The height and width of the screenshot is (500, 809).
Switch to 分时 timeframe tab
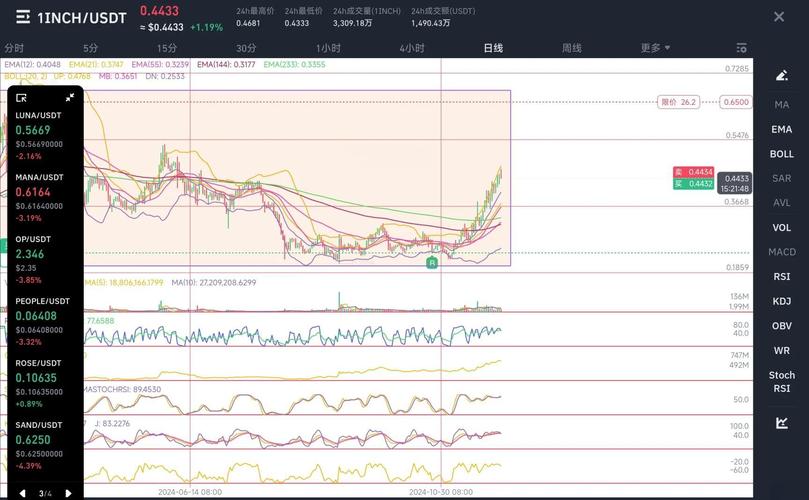point(14,48)
